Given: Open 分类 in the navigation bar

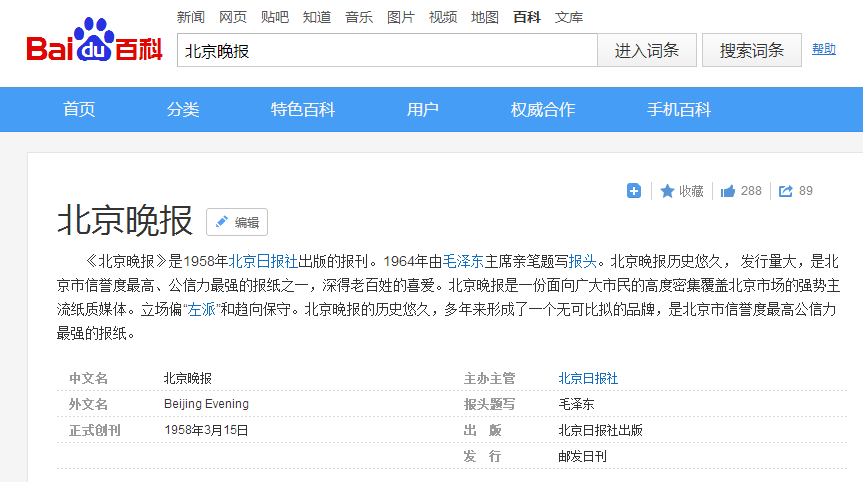Looking at the screenshot, I should (x=183, y=109).
